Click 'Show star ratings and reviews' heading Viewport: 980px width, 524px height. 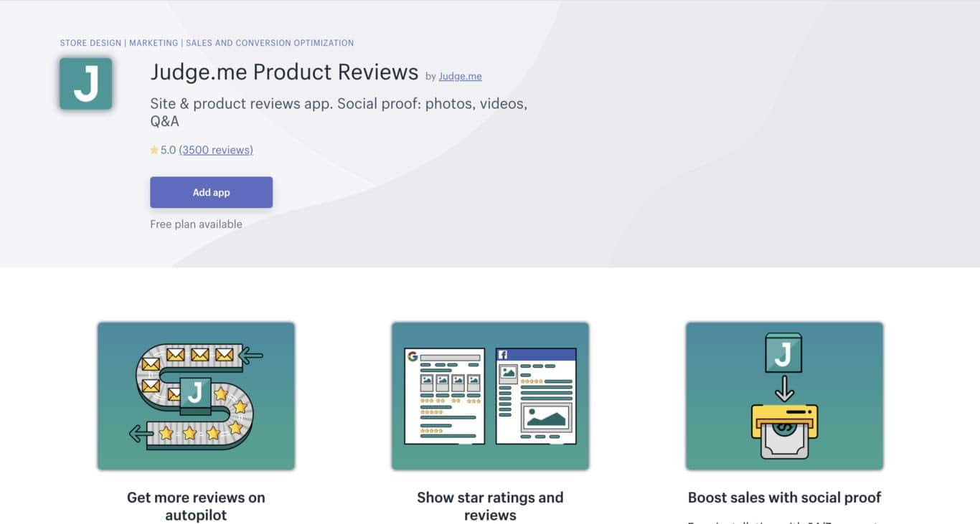(x=490, y=506)
